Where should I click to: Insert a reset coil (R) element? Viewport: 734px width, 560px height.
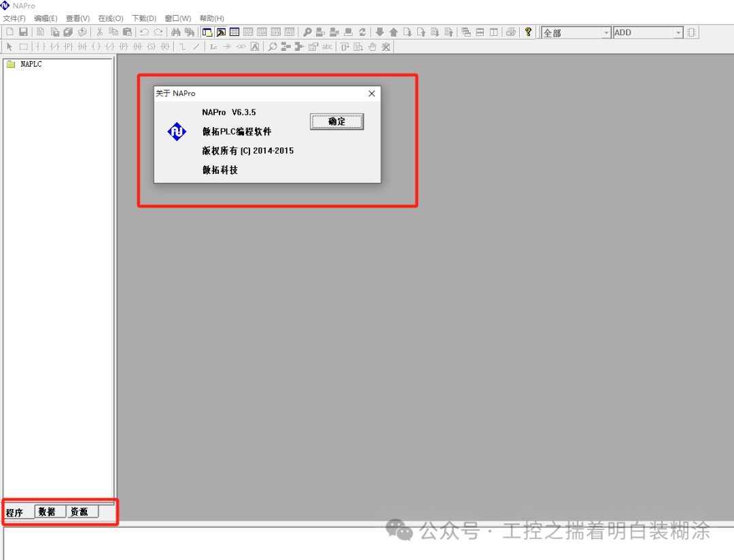165,47
